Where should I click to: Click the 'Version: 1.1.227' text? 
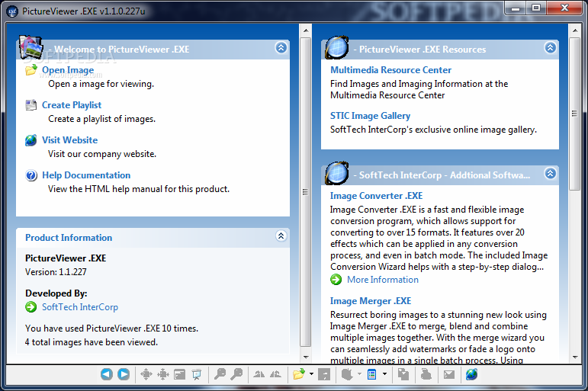coord(56,272)
